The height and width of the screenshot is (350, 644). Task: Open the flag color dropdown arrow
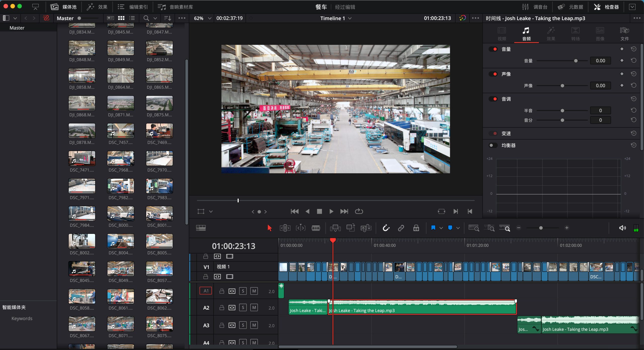(441, 228)
